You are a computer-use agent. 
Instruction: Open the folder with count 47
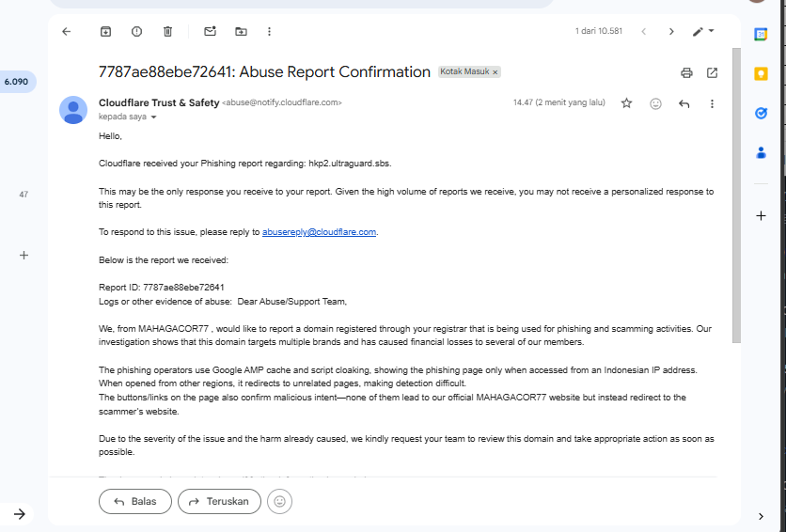tap(24, 195)
